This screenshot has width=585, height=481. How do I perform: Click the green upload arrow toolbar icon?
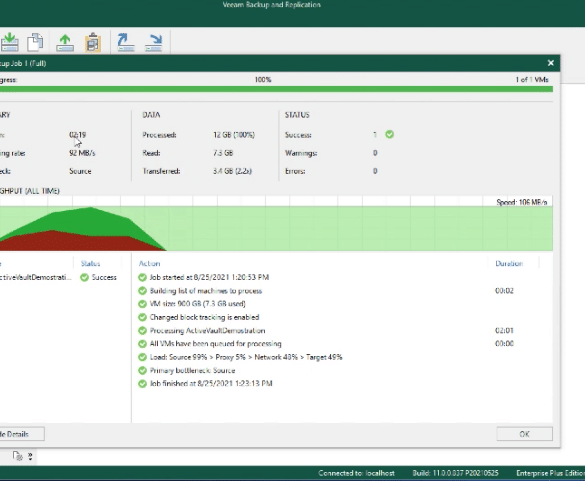tap(65, 43)
